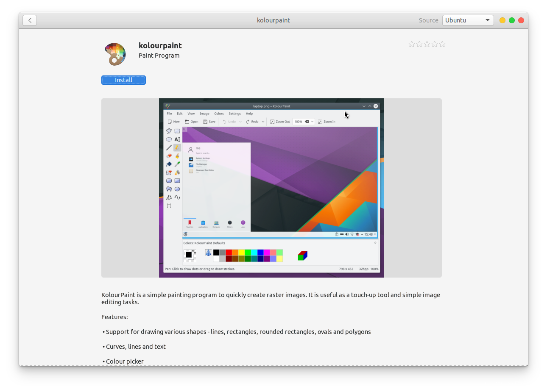
Task: Open the Source dropdown showing Ubuntu
Action: [468, 20]
